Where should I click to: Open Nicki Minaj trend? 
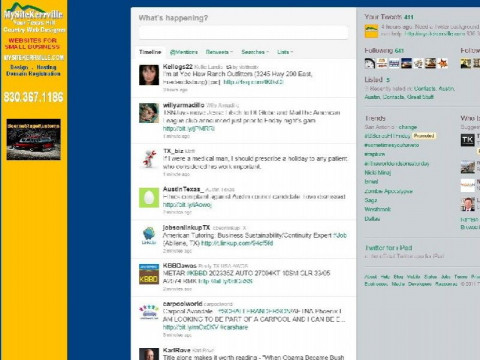coord(378,173)
